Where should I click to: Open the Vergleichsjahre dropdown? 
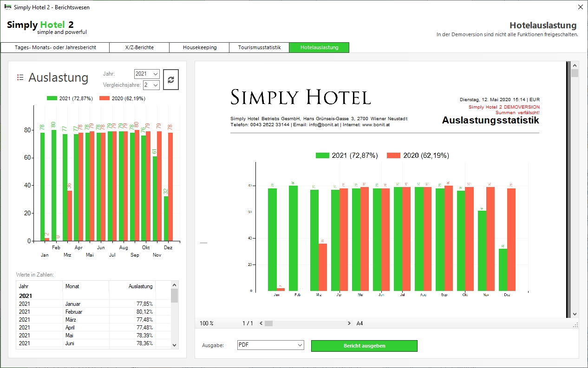point(151,85)
